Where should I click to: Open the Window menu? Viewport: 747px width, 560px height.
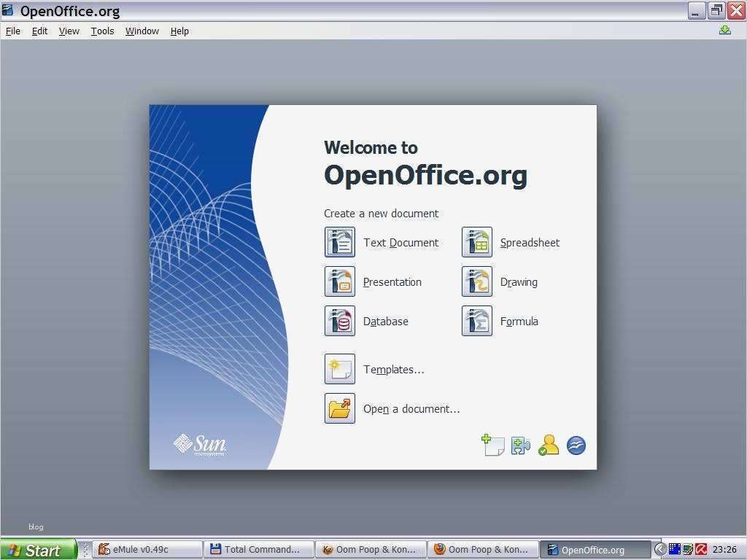tap(142, 31)
